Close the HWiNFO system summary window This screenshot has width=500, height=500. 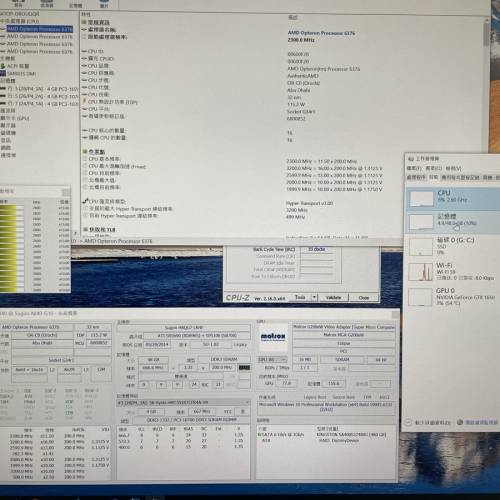tap(396, 314)
